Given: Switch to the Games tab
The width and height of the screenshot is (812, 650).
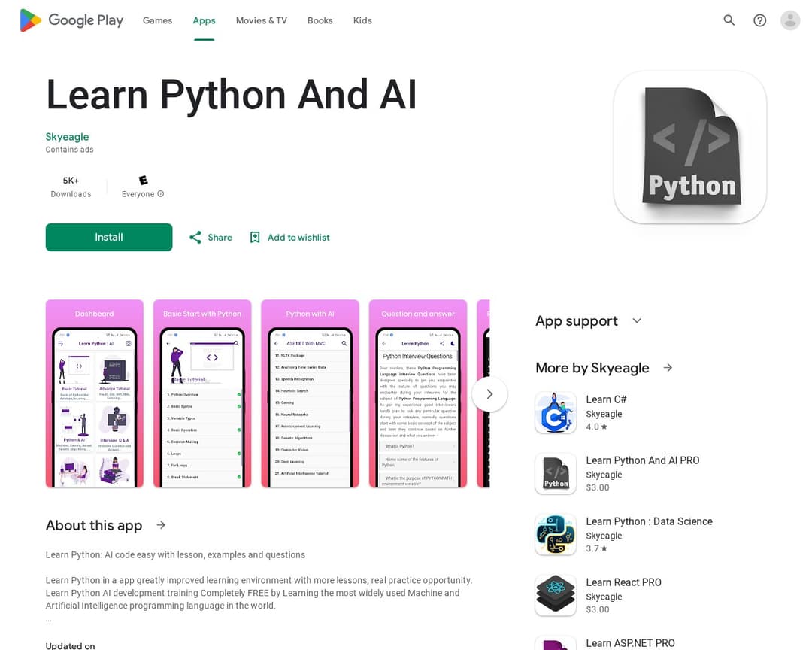Looking at the screenshot, I should click(x=157, y=20).
